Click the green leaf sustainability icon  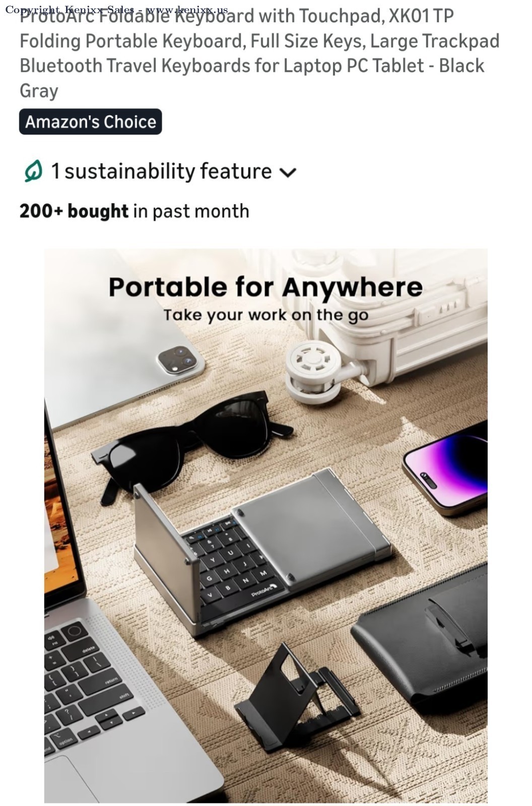pyautogui.click(x=33, y=171)
